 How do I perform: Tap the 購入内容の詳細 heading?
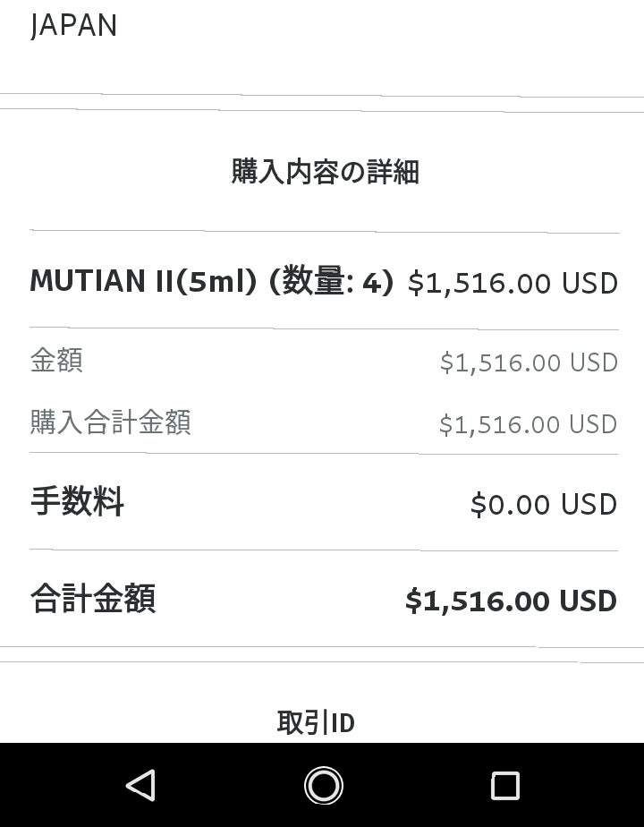click(x=325, y=171)
